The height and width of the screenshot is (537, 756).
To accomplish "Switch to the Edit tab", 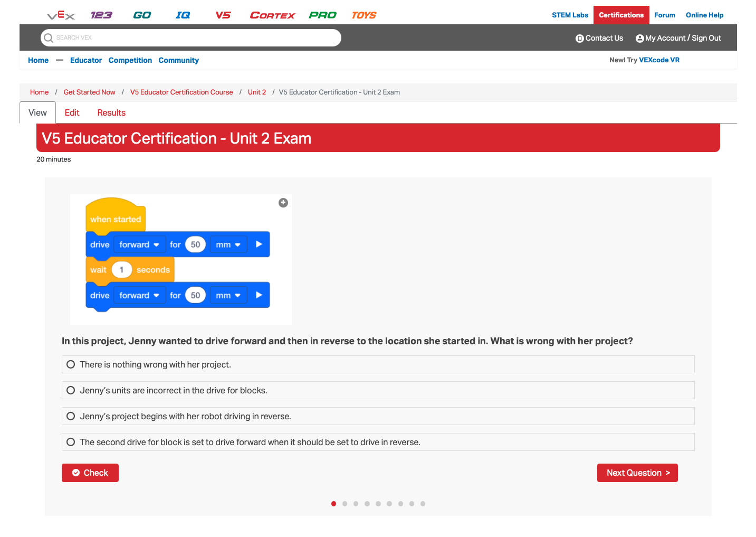I will click(x=72, y=112).
